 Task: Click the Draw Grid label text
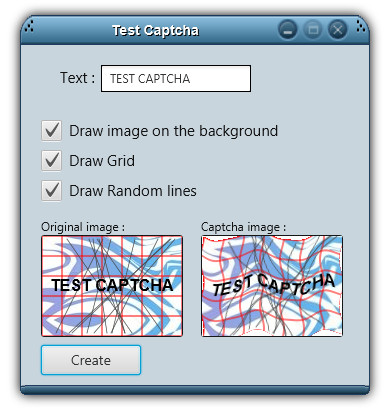(102, 161)
